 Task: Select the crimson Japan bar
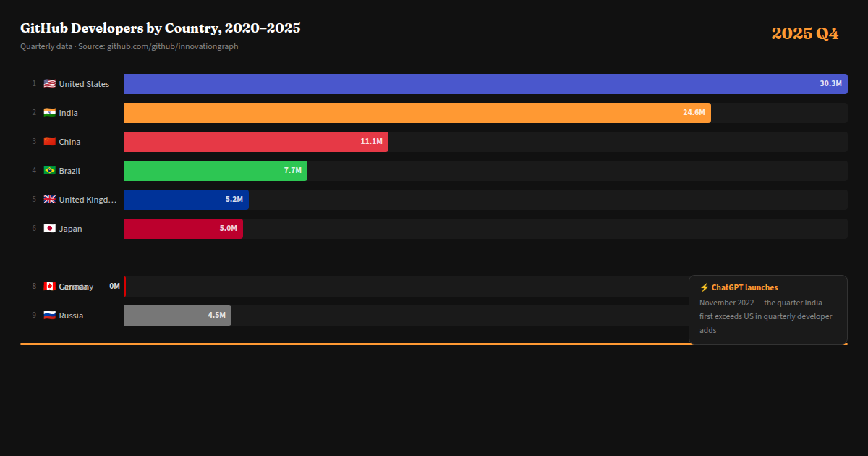184,229
